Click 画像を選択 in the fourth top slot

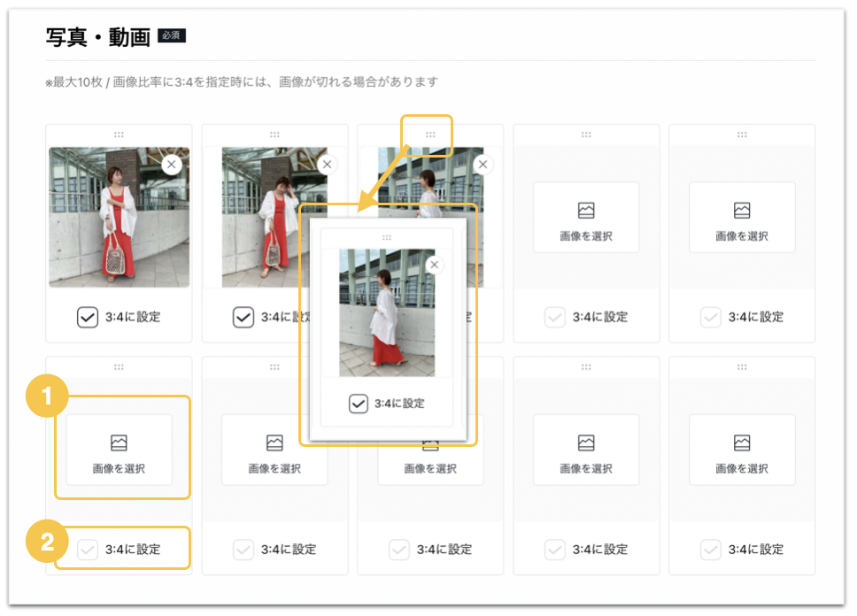tap(586, 218)
